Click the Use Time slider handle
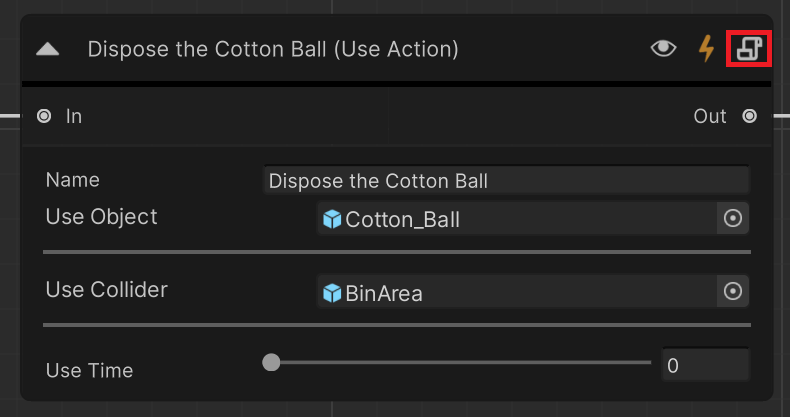Screen dimensions: 790x417 click(271, 362)
